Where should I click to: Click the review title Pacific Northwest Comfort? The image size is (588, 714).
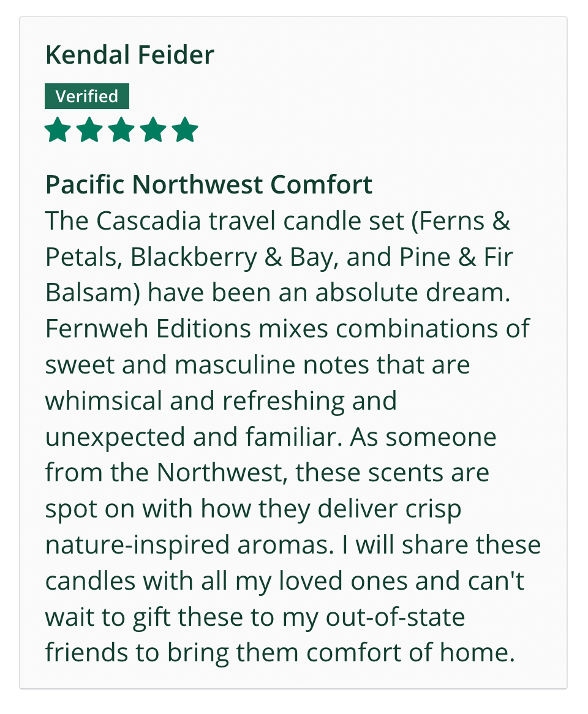(x=209, y=184)
